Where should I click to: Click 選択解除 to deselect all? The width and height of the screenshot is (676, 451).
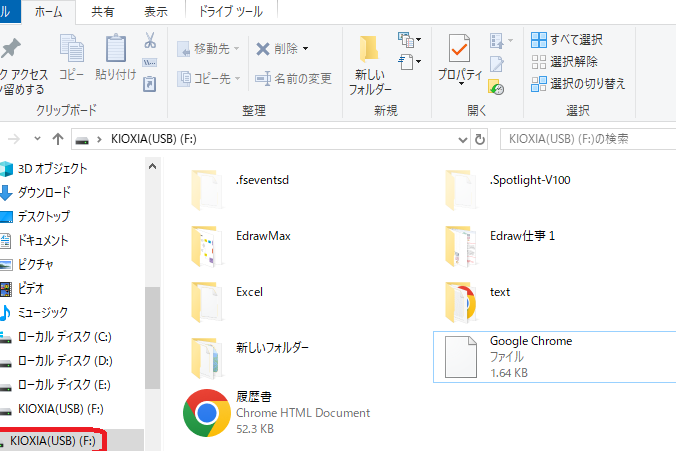pos(565,62)
